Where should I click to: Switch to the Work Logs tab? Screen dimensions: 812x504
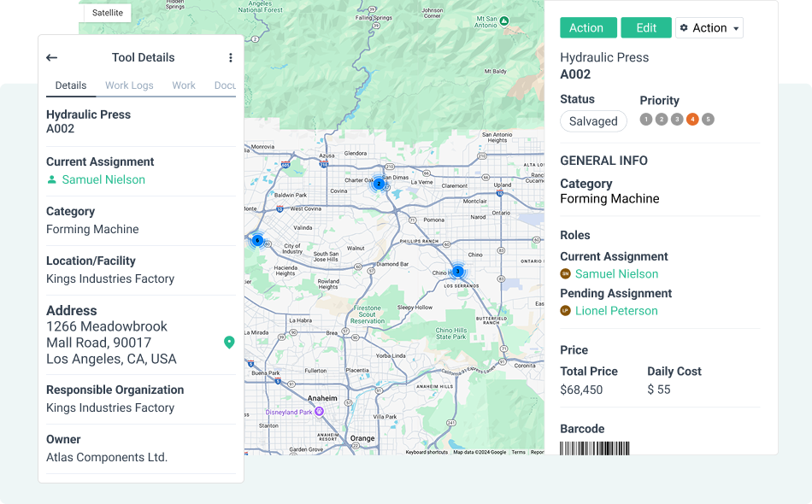click(129, 85)
